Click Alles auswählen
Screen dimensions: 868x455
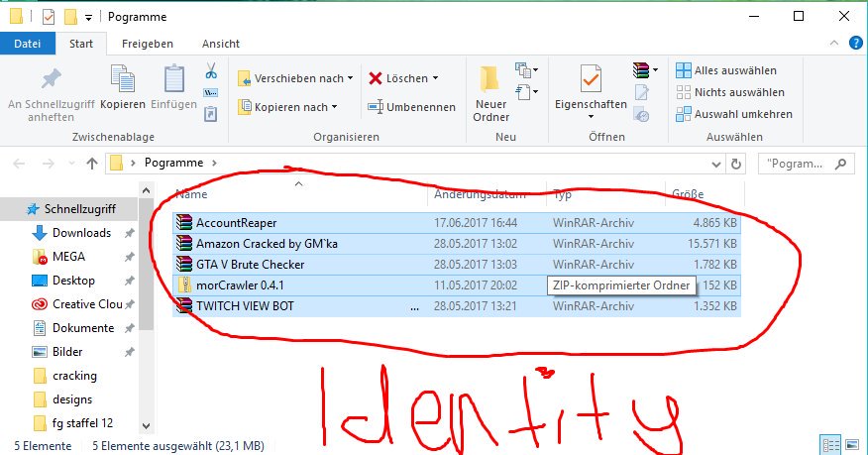(726, 70)
